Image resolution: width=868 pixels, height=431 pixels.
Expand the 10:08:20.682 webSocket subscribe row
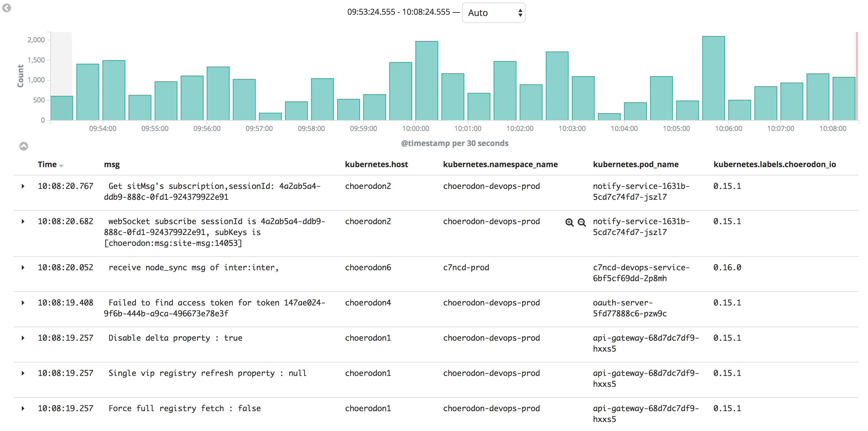point(23,222)
